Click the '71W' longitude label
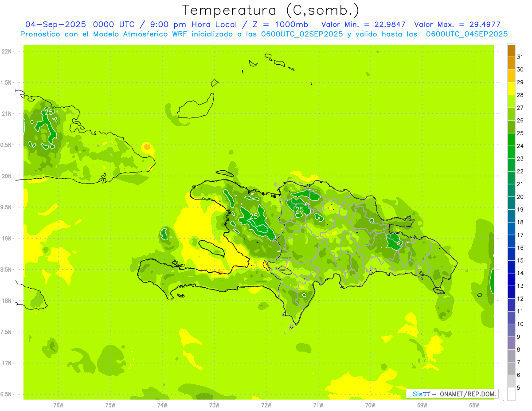The image size is (532, 411). pyautogui.click(x=318, y=405)
